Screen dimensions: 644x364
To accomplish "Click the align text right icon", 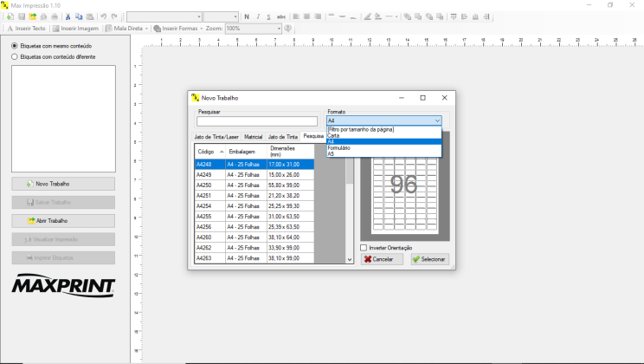I will pyautogui.click(x=318, y=16).
